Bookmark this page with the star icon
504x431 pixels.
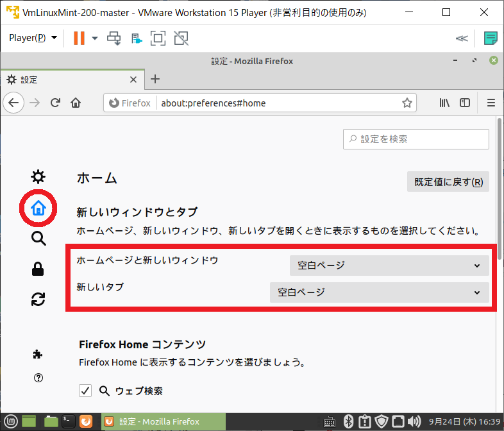[407, 103]
